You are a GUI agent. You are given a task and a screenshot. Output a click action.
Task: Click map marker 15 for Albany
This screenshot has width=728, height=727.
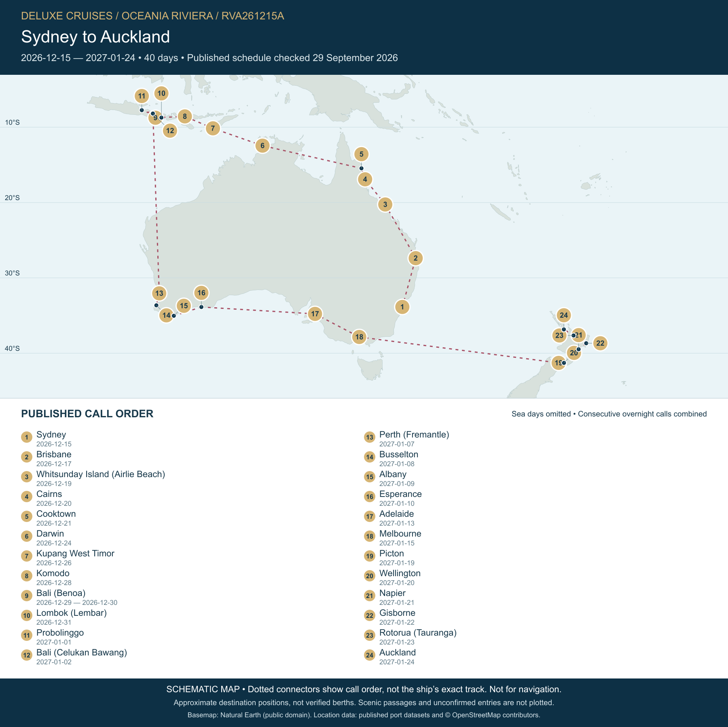point(184,306)
